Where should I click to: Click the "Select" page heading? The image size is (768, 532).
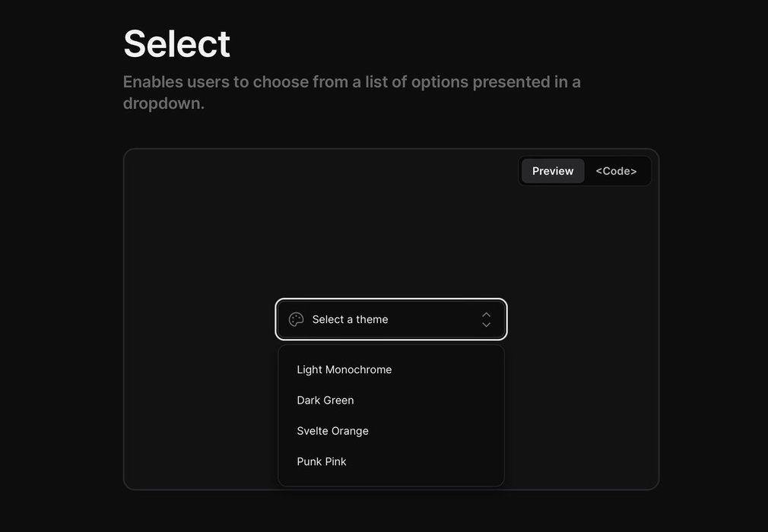tap(176, 43)
